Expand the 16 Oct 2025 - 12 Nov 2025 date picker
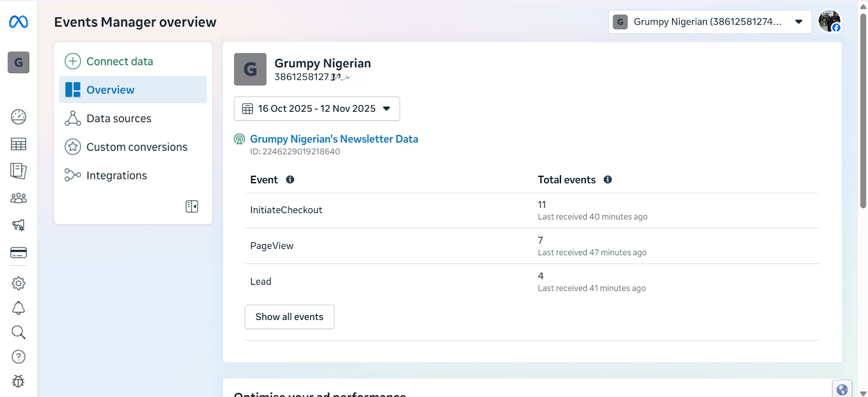This screenshot has height=397, width=868. coord(317,108)
